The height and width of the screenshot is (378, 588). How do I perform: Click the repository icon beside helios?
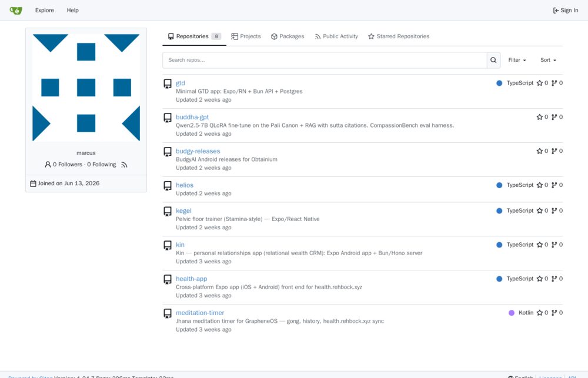[x=168, y=186]
